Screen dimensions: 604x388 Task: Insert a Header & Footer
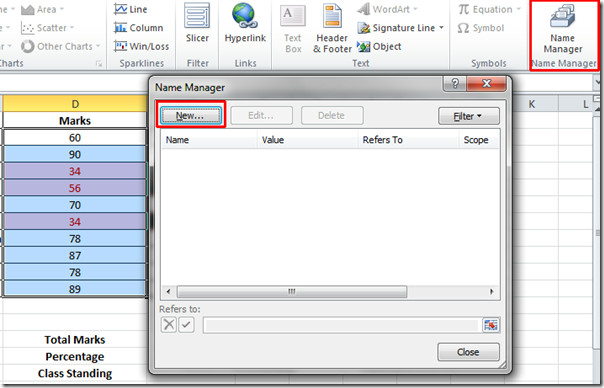[x=332, y=28]
